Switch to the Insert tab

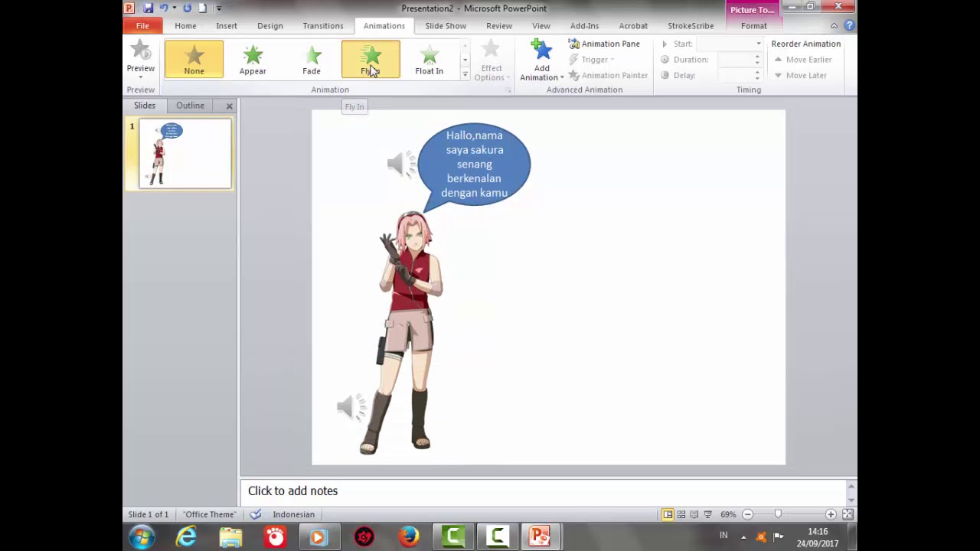[227, 26]
